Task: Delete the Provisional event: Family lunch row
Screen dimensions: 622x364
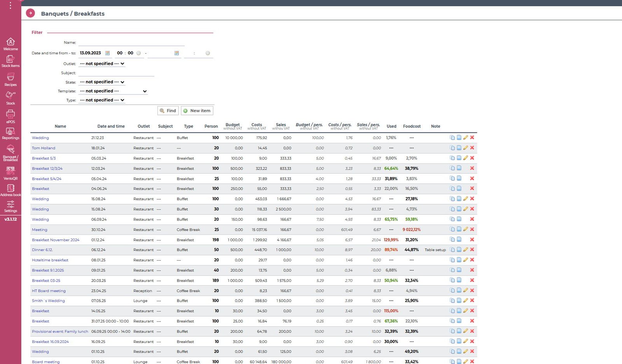Action: click(x=472, y=331)
